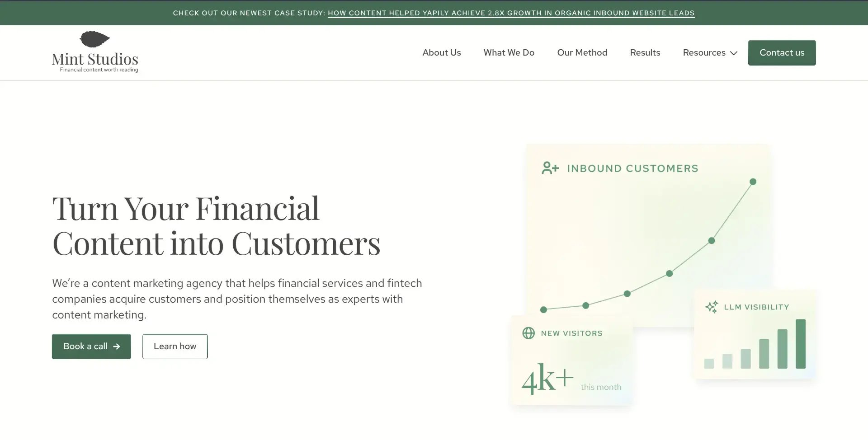Expand the Resources dropdown chevron
This screenshot has height=440, width=868.
[734, 53]
